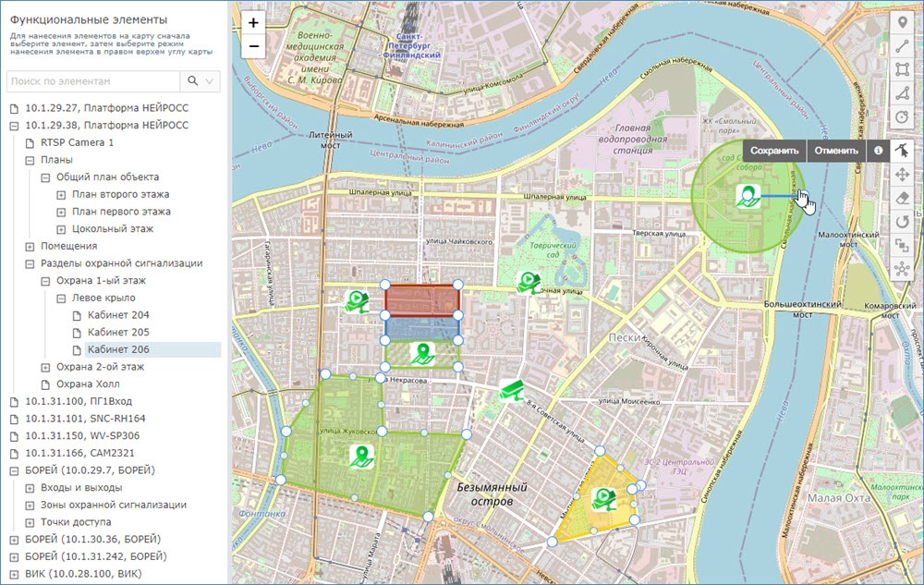The height and width of the screenshot is (585, 924).
Task: Select the marker placement tool
Action: [x=902, y=22]
